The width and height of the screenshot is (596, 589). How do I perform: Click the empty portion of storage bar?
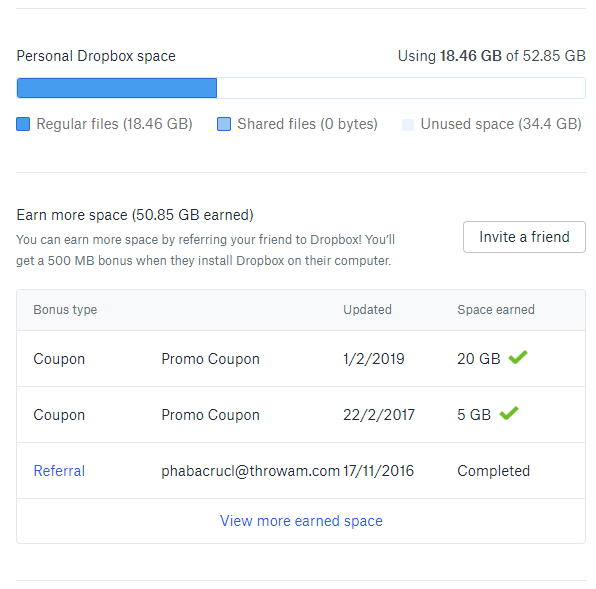(401, 88)
